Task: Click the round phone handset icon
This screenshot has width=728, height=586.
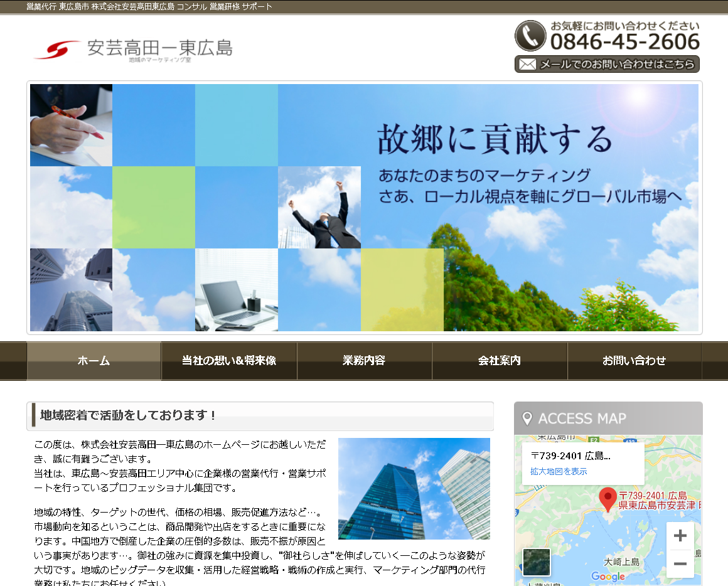Action: (530, 36)
